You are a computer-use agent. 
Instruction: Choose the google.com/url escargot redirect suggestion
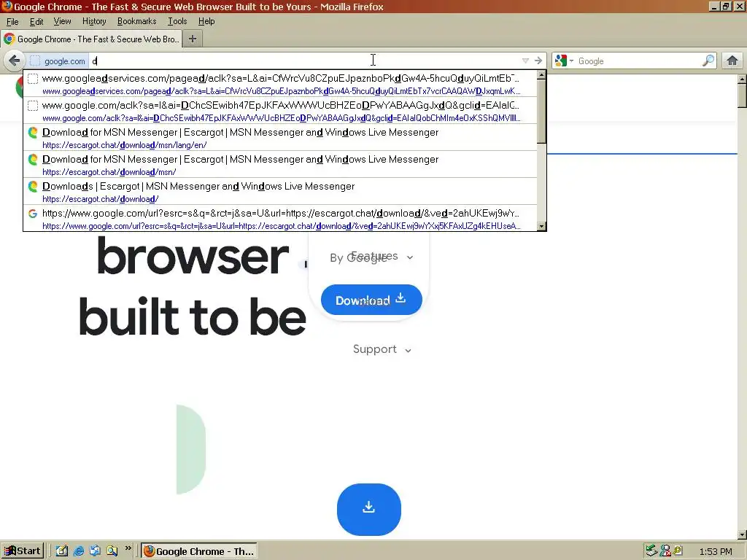[280, 219]
